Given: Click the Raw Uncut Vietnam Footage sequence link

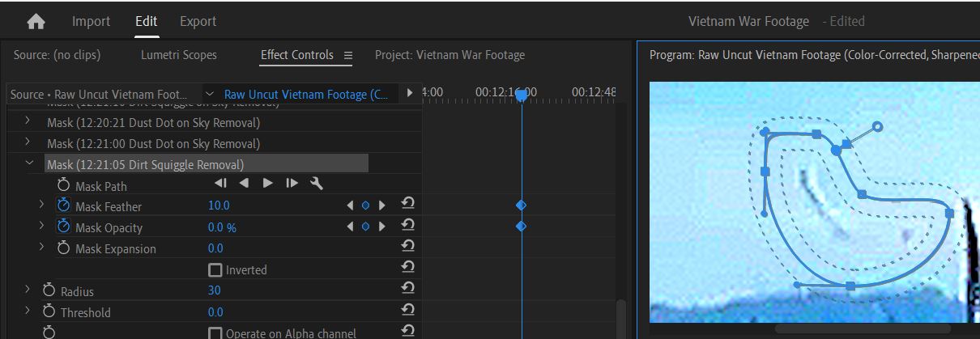Looking at the screenshot, I should pyautogui.click(x=305, y=95).
